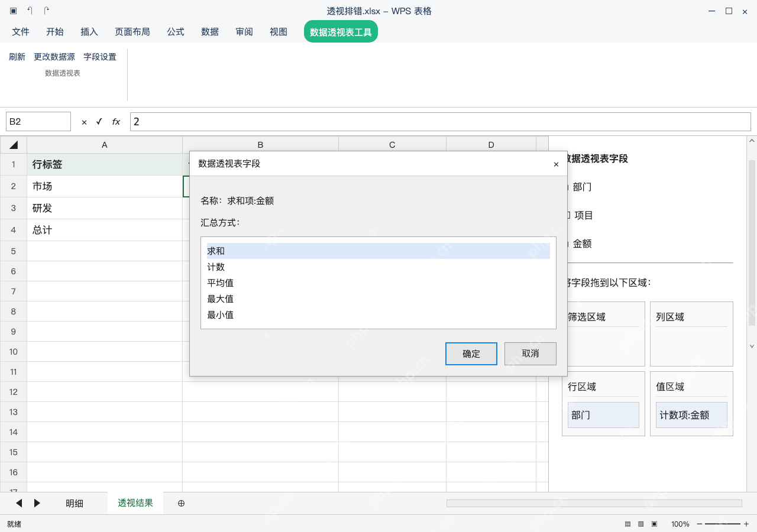Click the square-framed view-mode icon in status bar
Screen dimensions: 757x532
point(655,524)
